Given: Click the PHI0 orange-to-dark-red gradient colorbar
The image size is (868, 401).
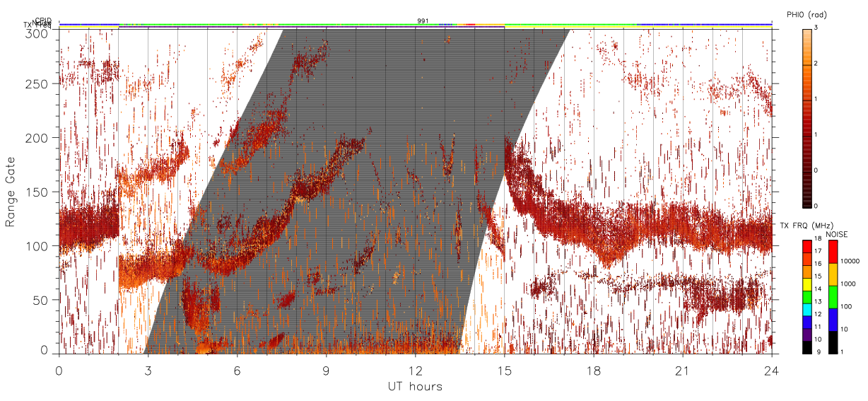Looking at the screenshot, I should 807,117.
